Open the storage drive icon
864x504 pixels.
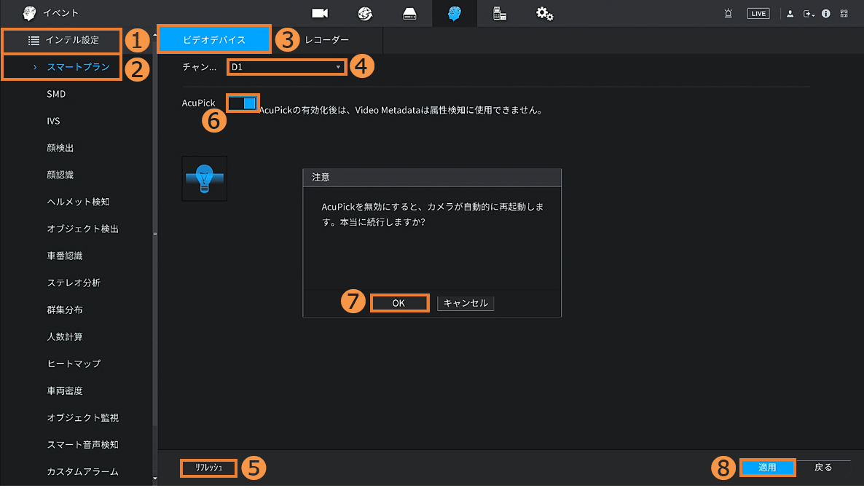409,13
